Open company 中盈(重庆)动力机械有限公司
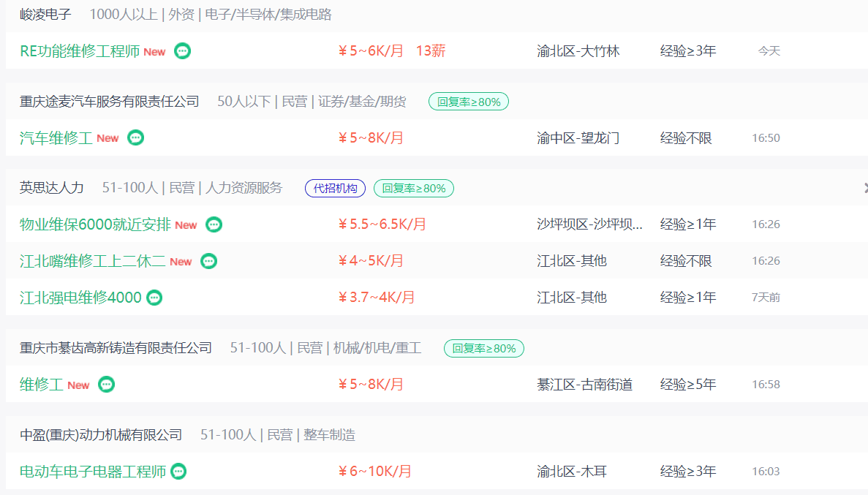The width and height of the screenshot is (868, 495). (x=101, y=434)
